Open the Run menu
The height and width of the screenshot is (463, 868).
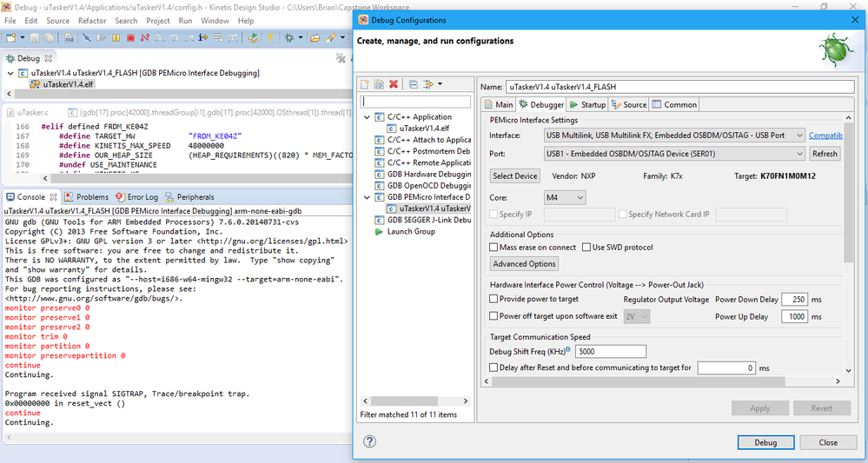coord(185,21)
